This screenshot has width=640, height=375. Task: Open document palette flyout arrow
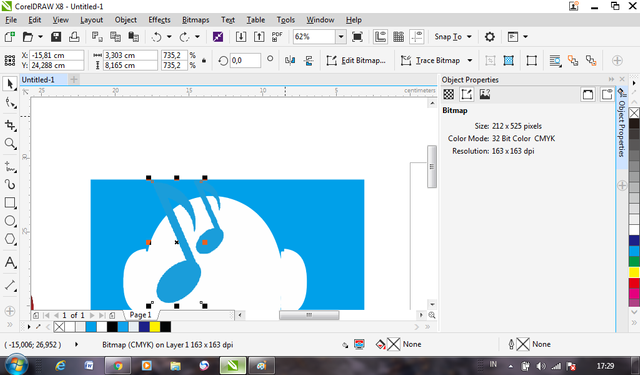coord(29,327)
